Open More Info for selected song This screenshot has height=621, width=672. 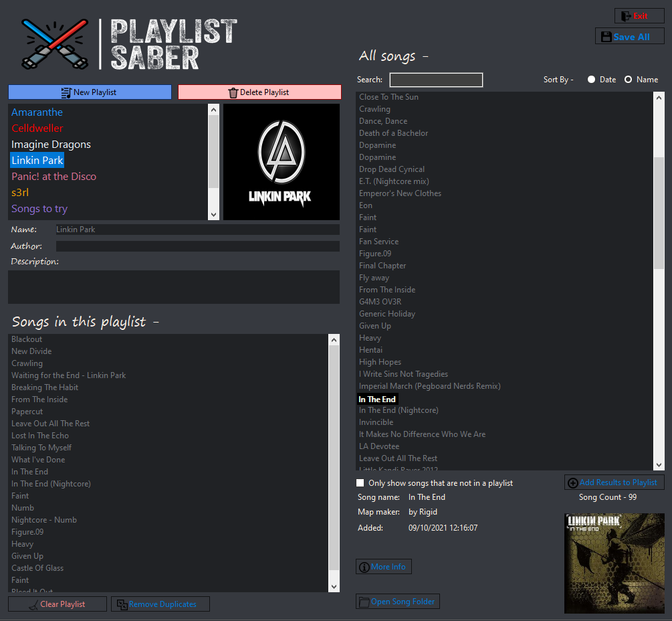click(384, 567)
